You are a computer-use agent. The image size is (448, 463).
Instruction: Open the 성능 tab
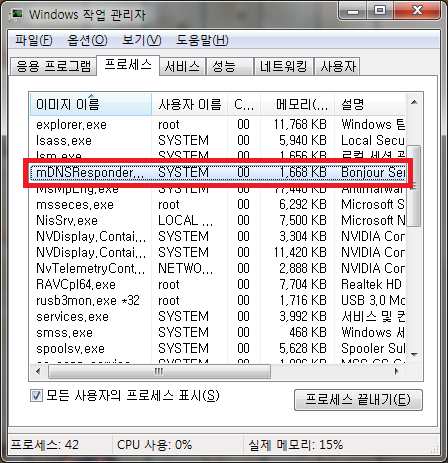pos(229,66)
